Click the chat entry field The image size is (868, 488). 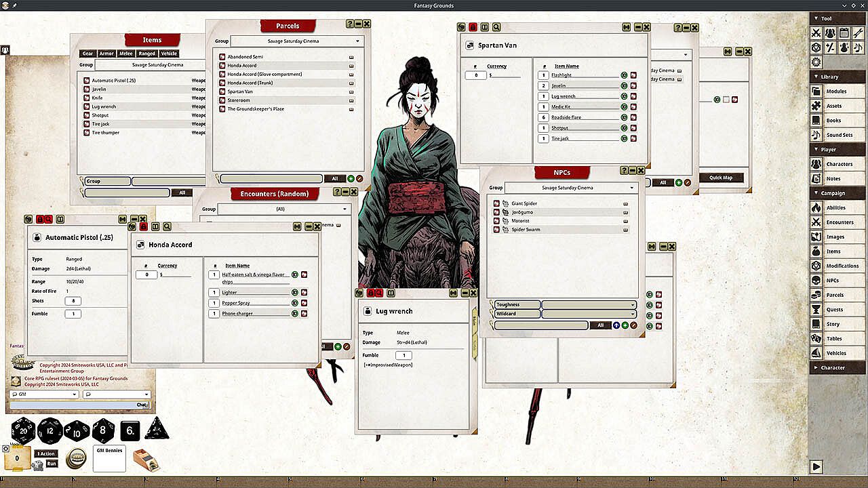[73, 405]
